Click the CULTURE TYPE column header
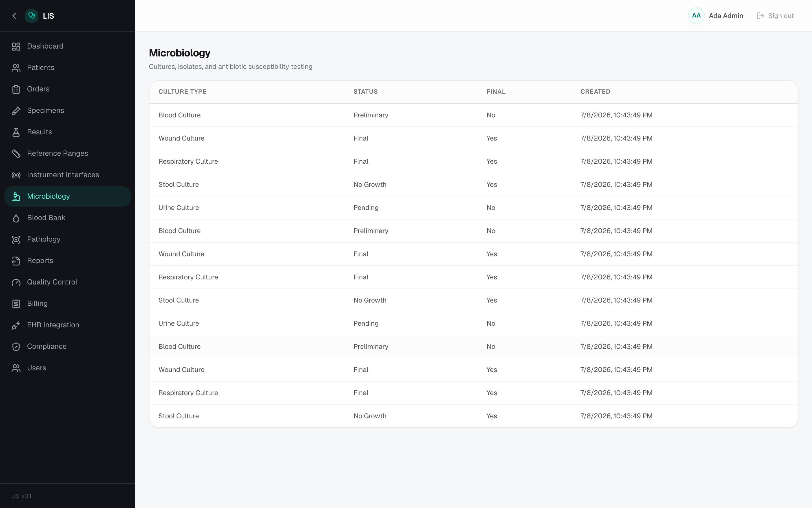Screen dimensions: 812x508 click(x=182, y=92)
